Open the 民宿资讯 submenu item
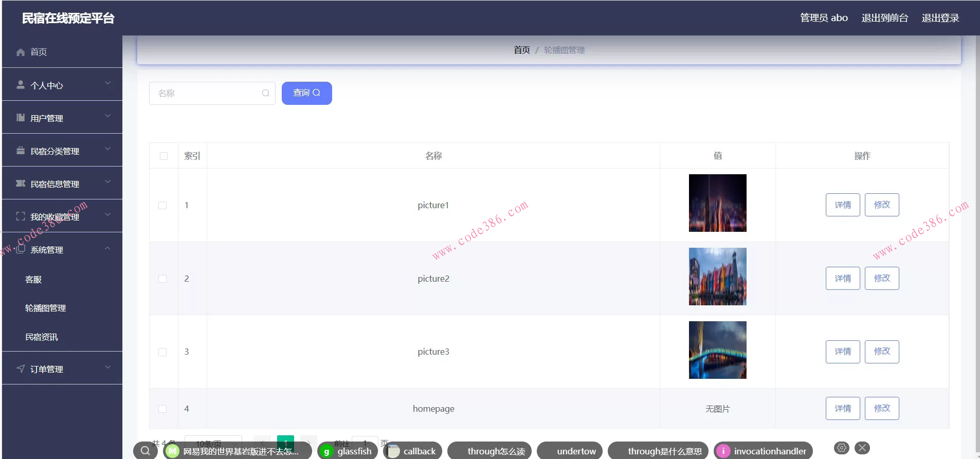980x459 pixels. click(x=42, y=337)
